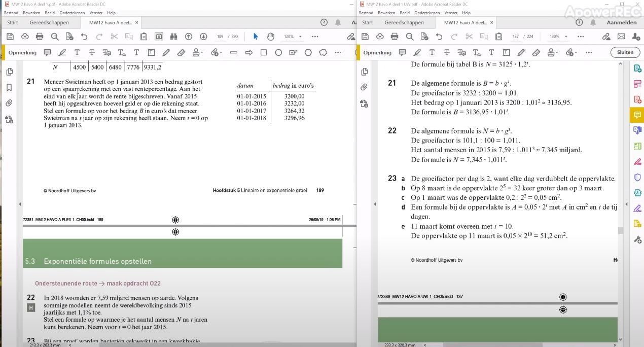644x347 pixels.
Task: Click Sluiten button in comment toolbar
Action: pos(625,52)
